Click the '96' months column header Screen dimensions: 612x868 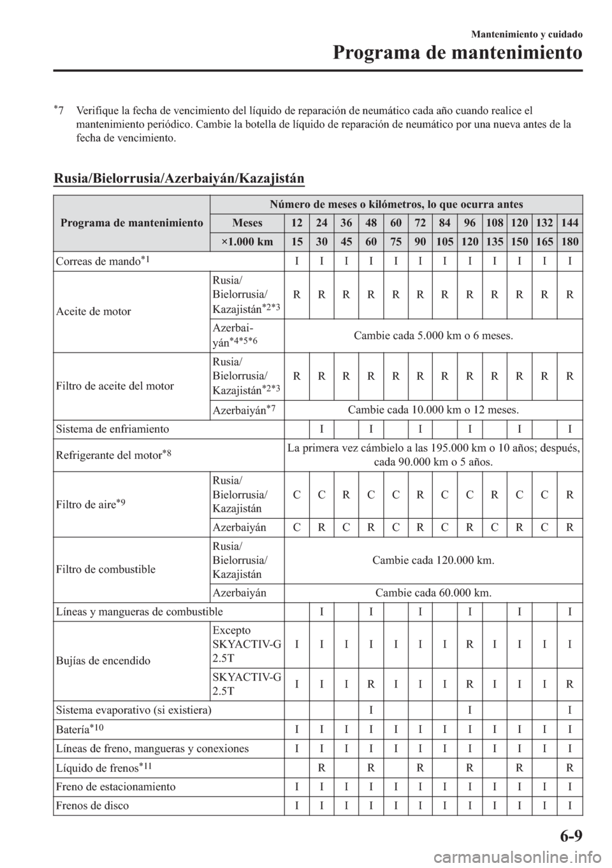tap(470, 223)
